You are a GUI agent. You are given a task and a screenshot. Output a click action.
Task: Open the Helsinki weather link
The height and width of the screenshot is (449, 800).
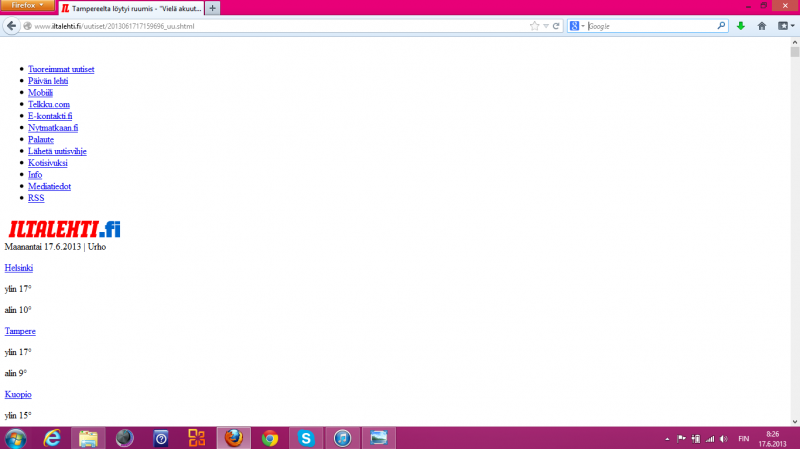pos(19,268)
